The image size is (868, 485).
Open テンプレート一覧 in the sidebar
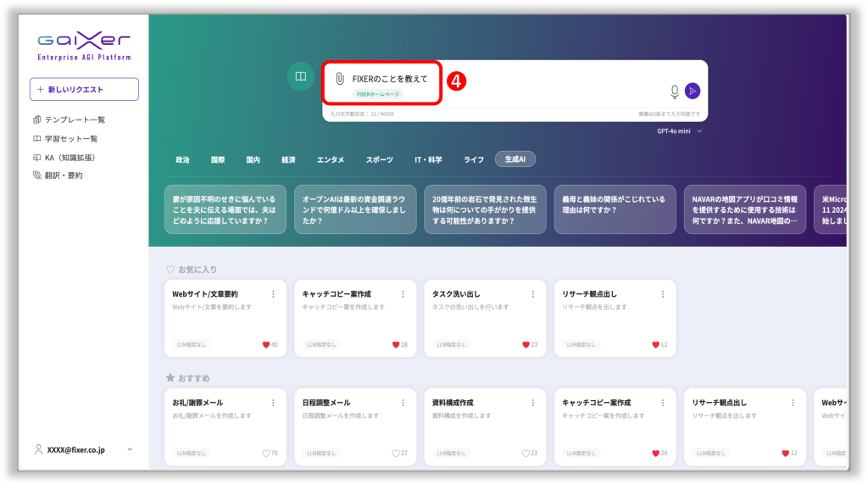coord(75,120)
